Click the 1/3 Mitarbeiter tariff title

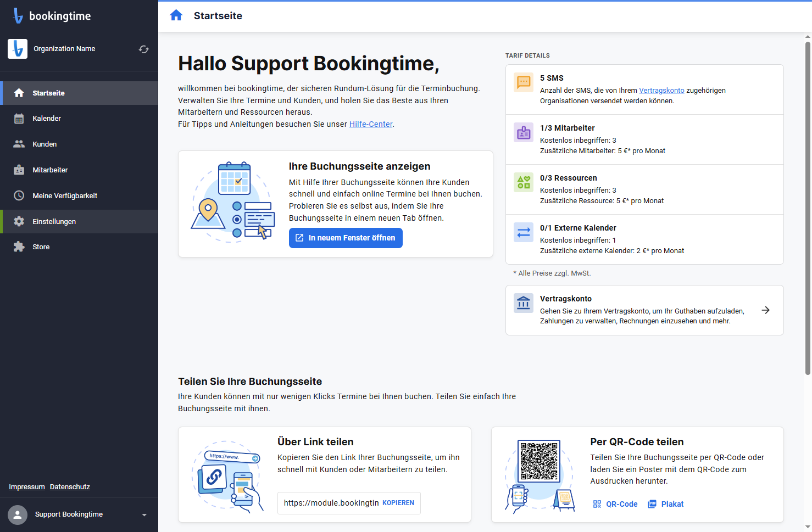coord(567,128)
